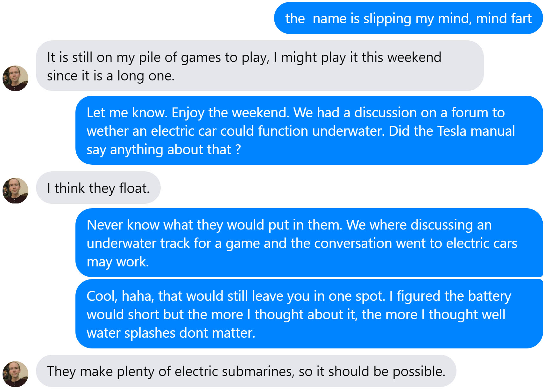Click the words "mind fart" in top bubble
Screen dimensions: 551x392
point(504,18)
